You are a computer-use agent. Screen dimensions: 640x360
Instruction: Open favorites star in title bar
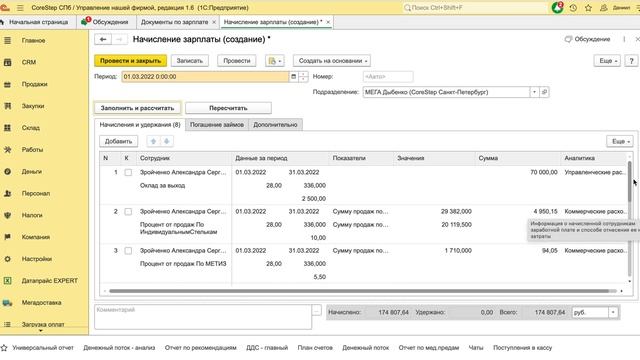pyautogui.click(x=588, y=7)
